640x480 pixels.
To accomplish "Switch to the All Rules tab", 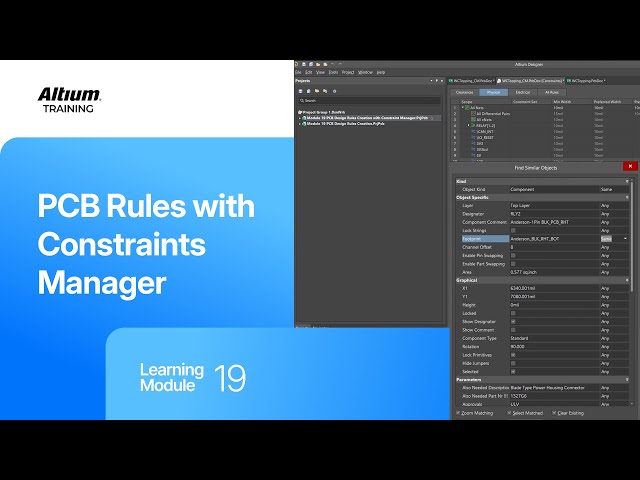I will point(552,93).
